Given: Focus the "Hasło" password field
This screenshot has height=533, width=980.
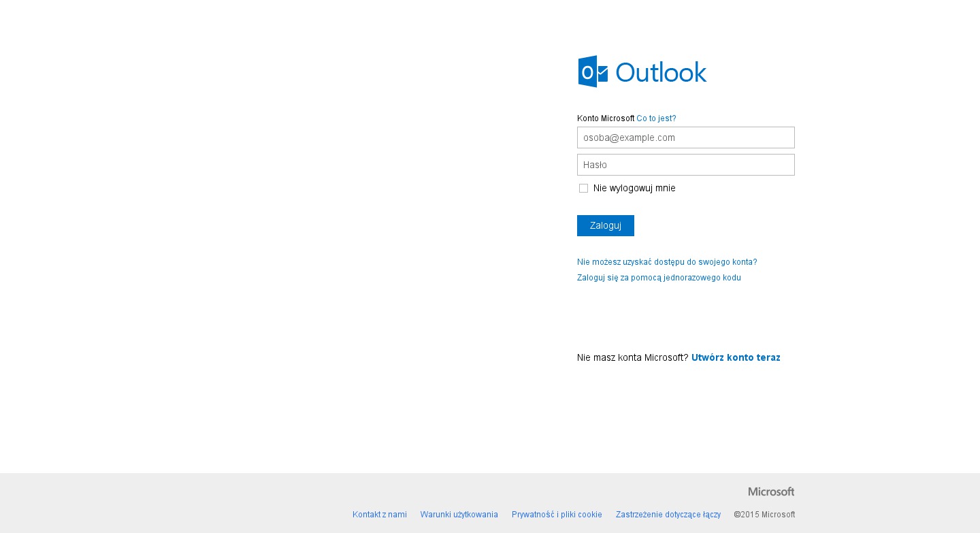Looking at the screenshot, I should click(686, 165).
